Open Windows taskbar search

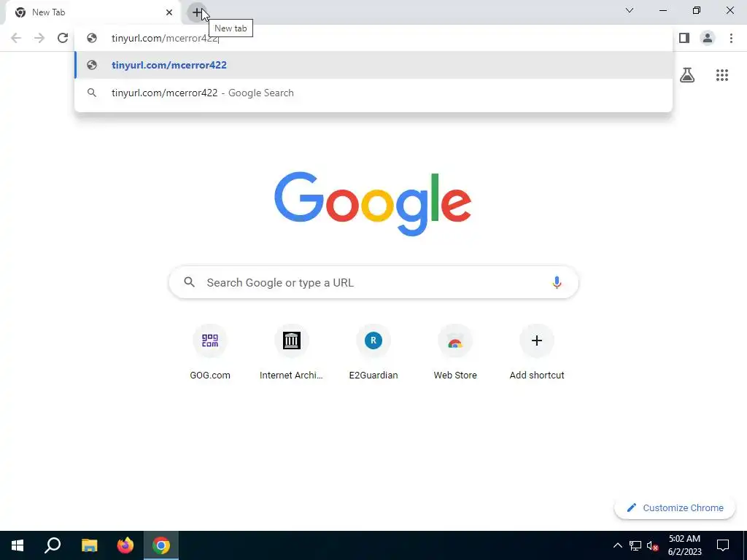tap(53, 545)
